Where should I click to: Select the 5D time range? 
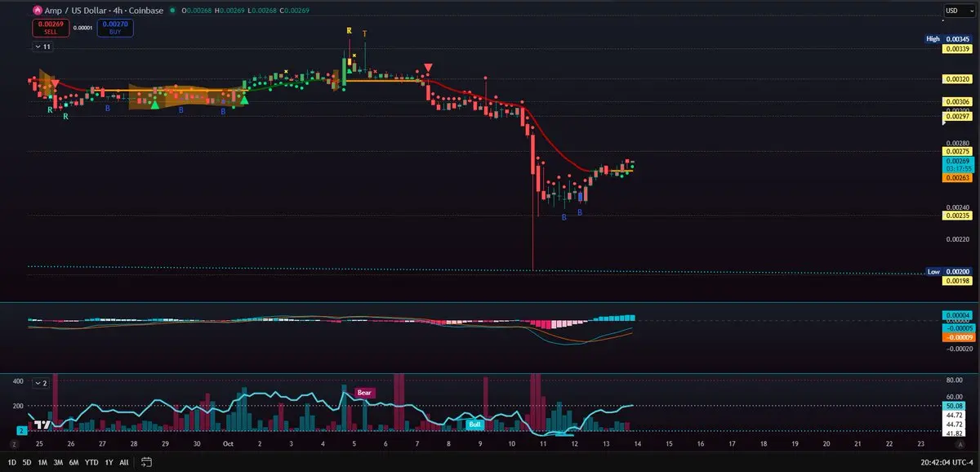[29, 462]
